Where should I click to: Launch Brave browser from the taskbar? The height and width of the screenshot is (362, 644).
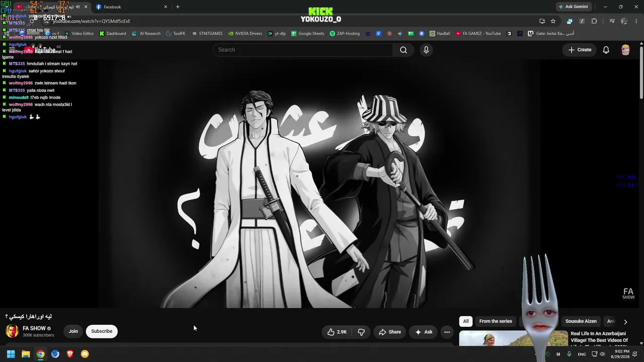(x=70, y=354)
